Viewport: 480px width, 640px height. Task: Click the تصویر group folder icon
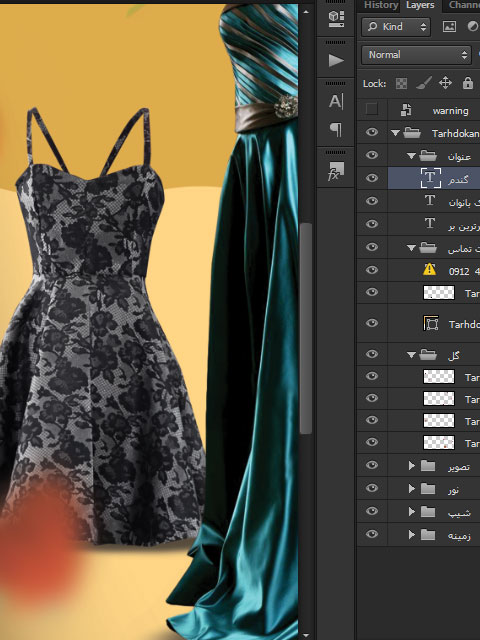point(428,465)
